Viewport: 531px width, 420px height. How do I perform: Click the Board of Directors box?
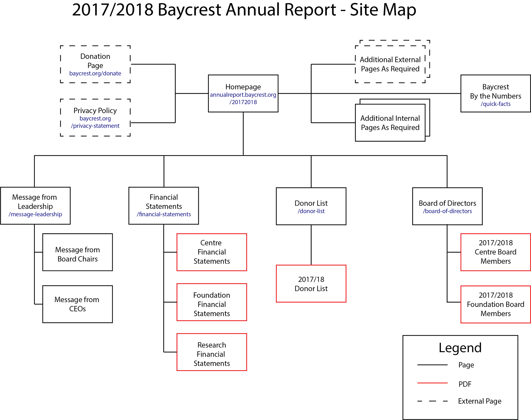tap(447, 206)
